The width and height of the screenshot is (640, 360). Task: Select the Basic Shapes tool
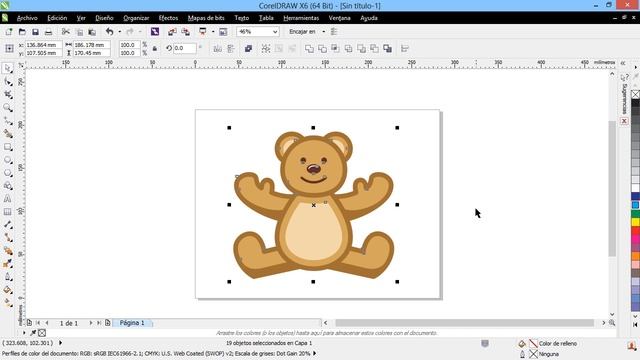(x=8, y=186)
